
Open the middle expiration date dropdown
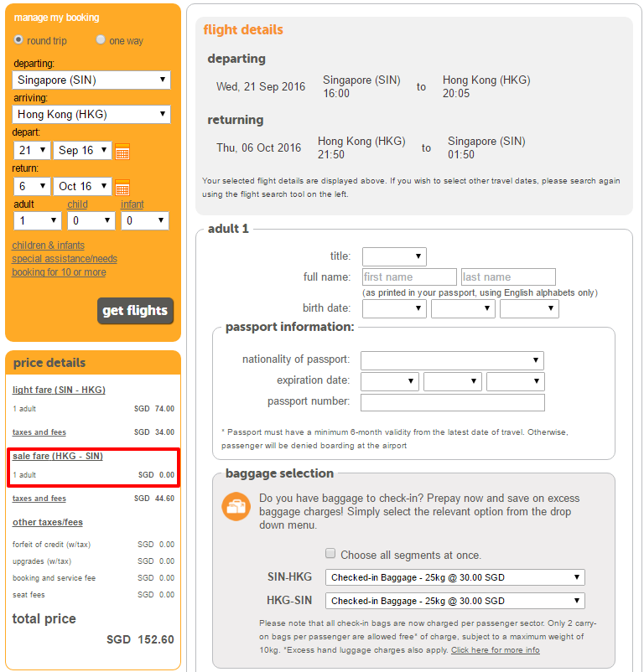pos(453,381)
